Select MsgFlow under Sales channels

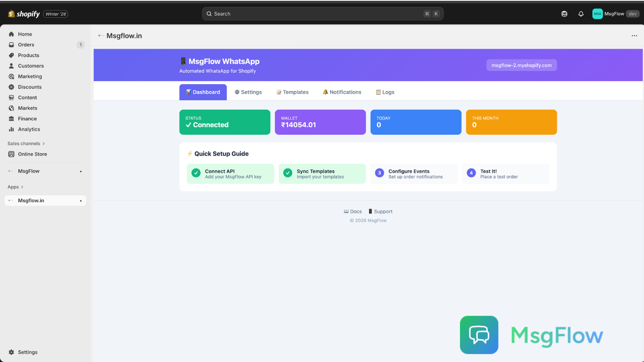click(x=45, y=171)
